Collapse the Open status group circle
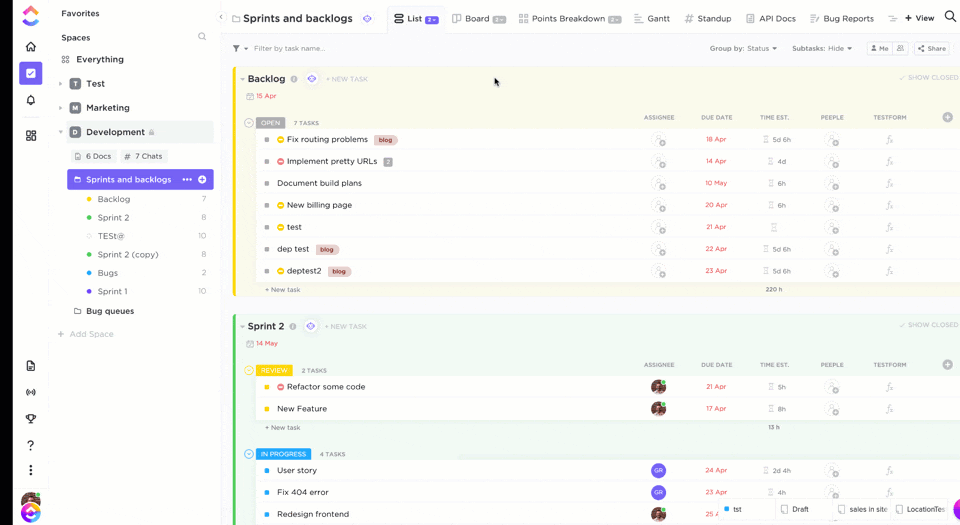Viewport: 960px width, 525px height. 249,123
